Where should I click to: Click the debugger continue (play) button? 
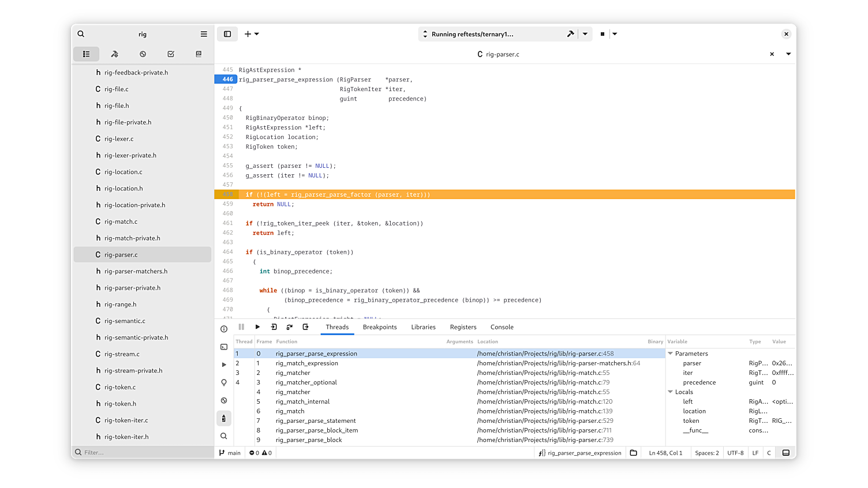pos(257,327)
